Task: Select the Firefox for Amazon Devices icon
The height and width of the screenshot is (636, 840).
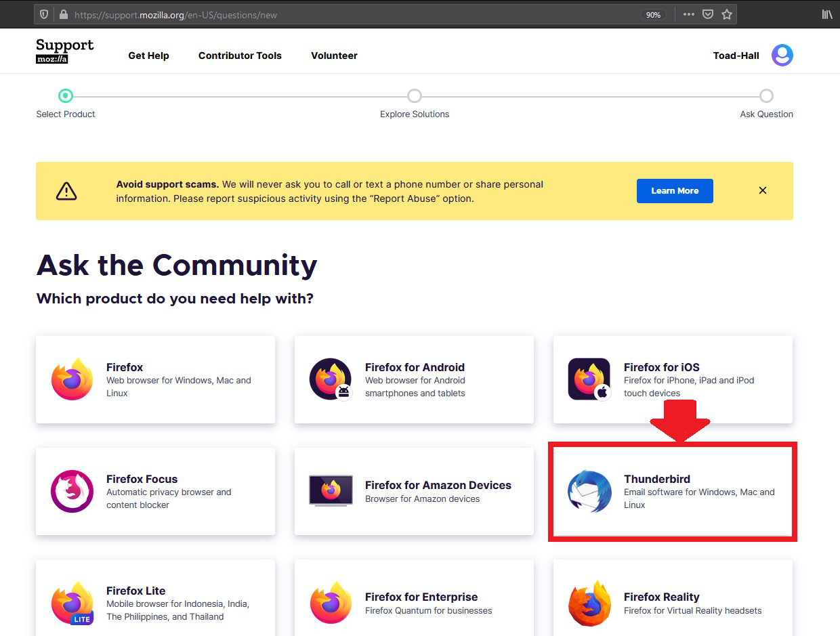Action: [331, 491]
